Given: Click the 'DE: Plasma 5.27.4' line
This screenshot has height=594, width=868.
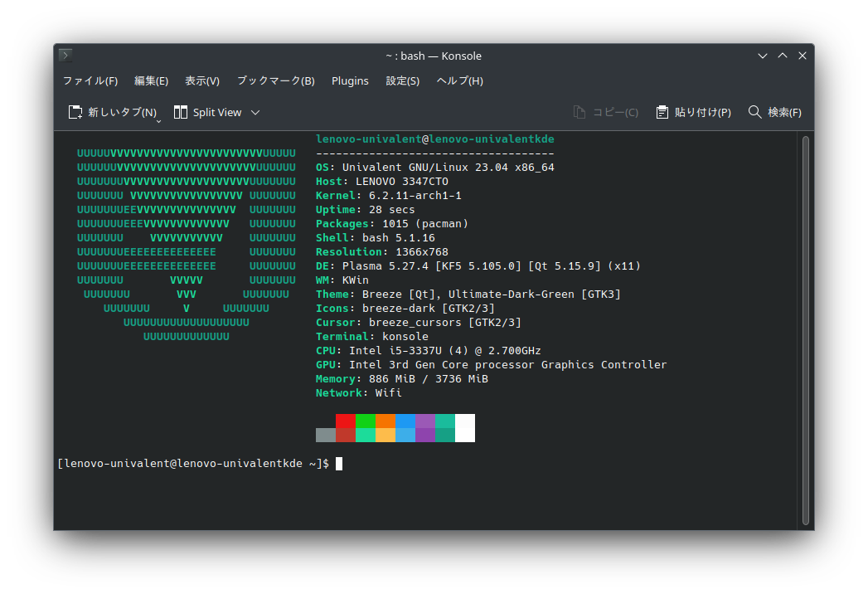Looking at the screenshot, I should tap(478, 266).
